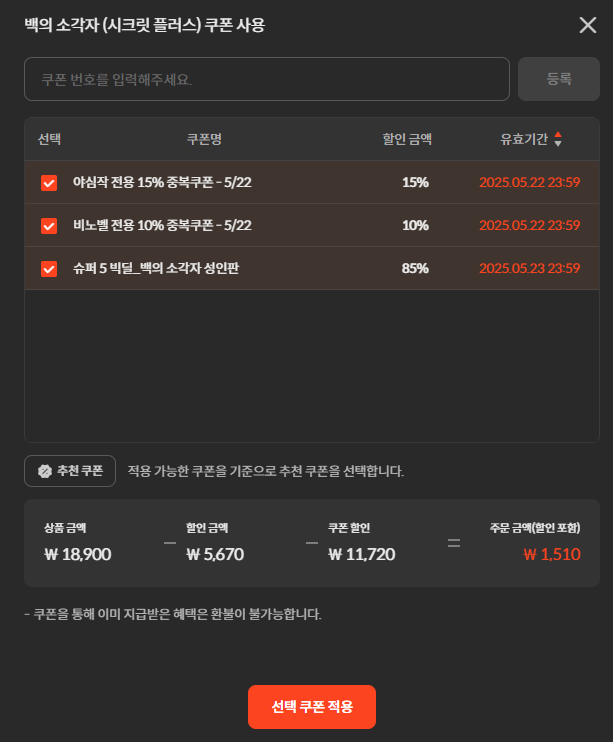This screenshot has width=613, height=742.
Task: Select the 야심작 전용 15% 중복쿠폰 row name
Action: point(162,182)
